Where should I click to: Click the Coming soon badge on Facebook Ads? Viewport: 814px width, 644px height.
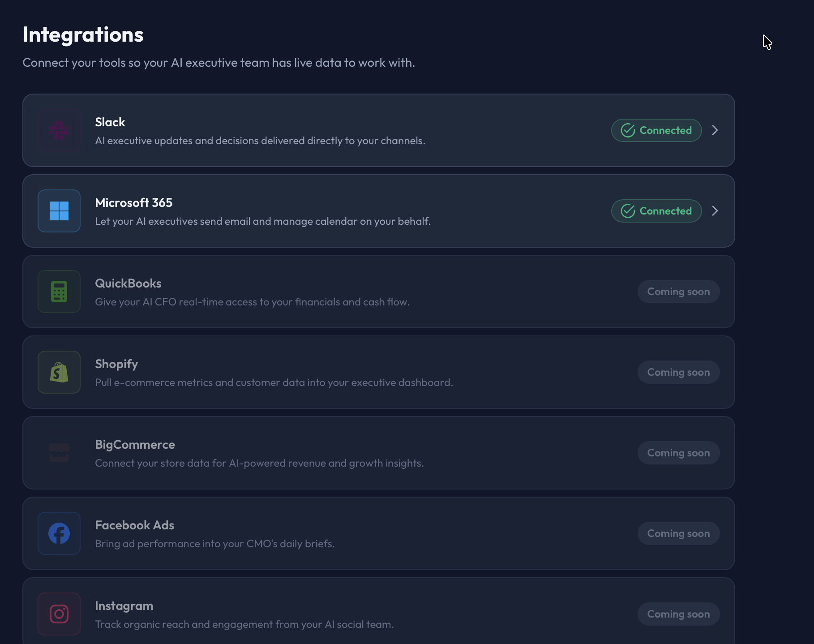678,533
